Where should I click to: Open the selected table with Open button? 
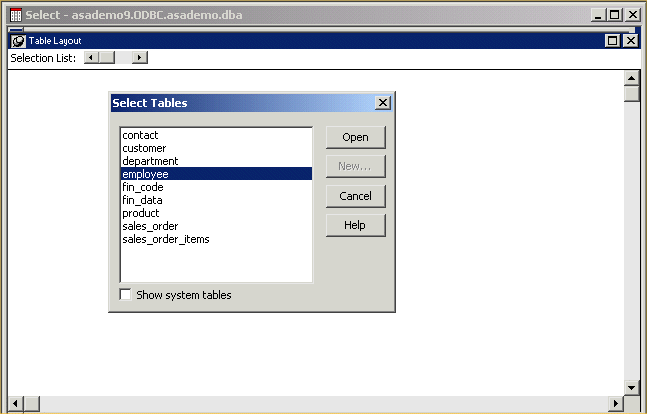(x=355, y=137)
